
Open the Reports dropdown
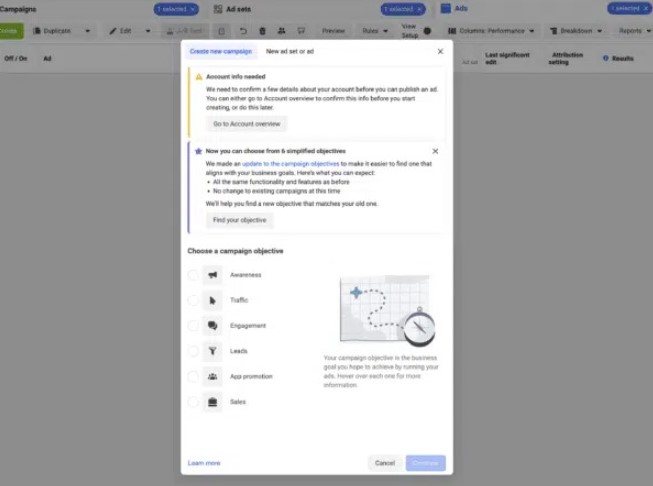pyautogui.click(x=634, y=31)
